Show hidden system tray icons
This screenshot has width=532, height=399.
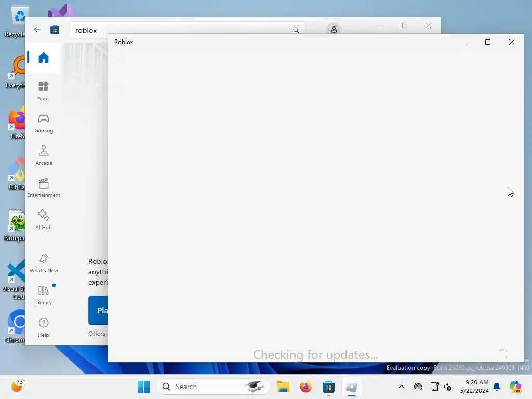(x=402, y=387)
